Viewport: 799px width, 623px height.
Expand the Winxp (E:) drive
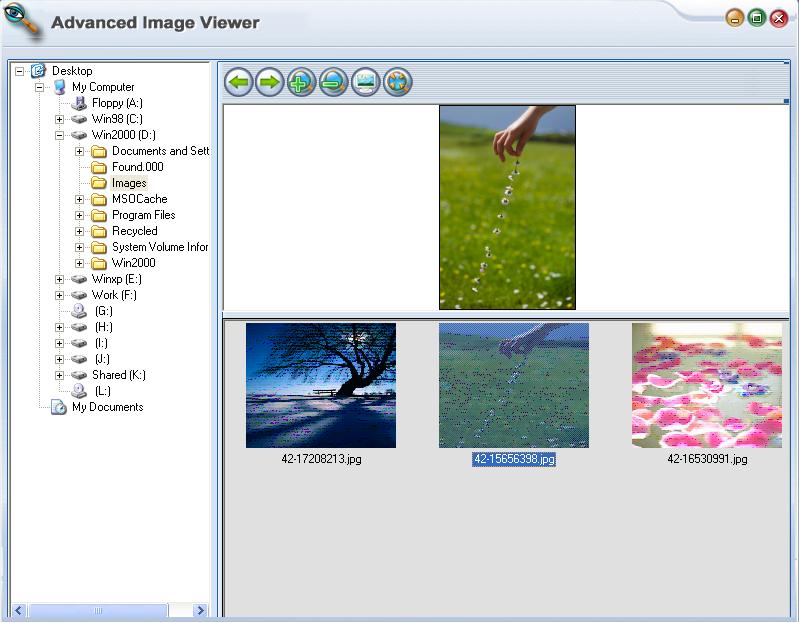[x=60, y=279]
